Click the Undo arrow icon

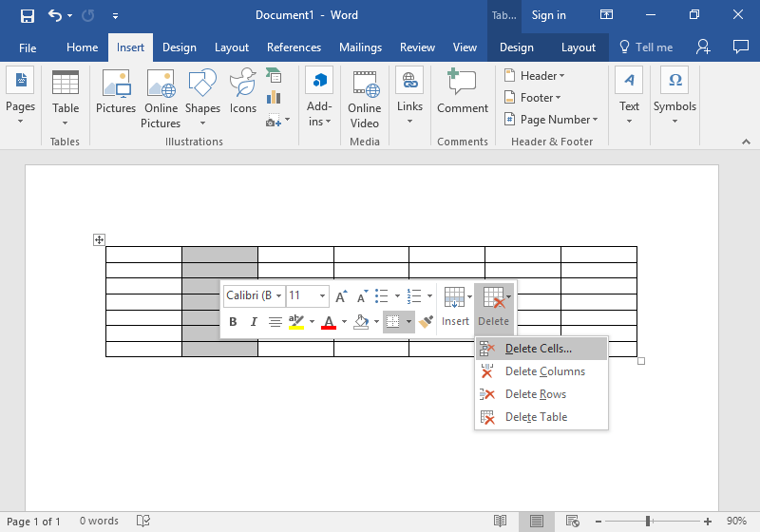click(55, 15)
